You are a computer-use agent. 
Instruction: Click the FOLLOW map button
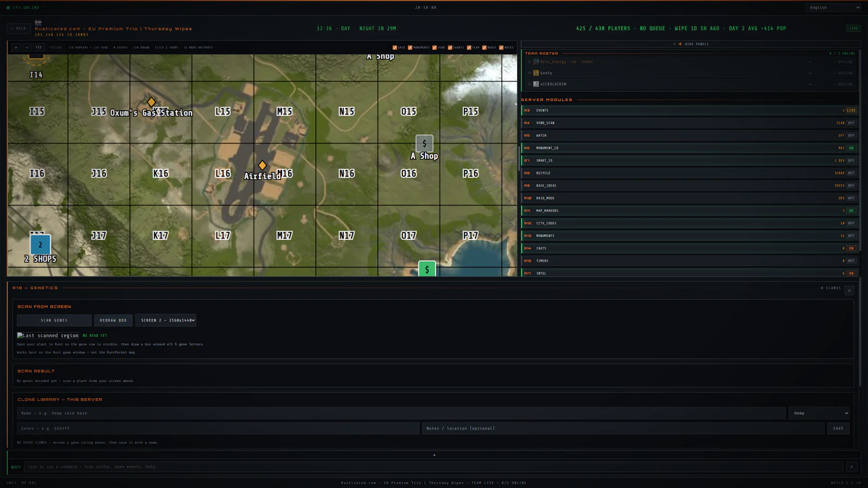[55, 47]
